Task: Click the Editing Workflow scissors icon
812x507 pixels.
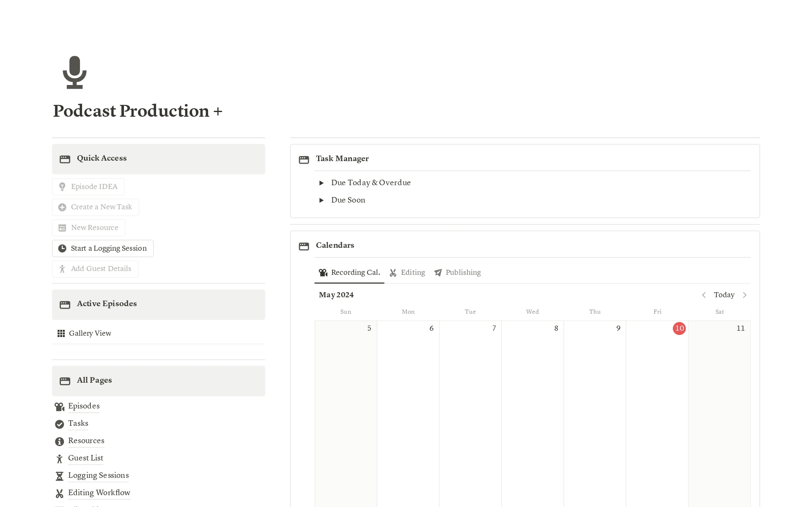Action: (x=59, y=493)
